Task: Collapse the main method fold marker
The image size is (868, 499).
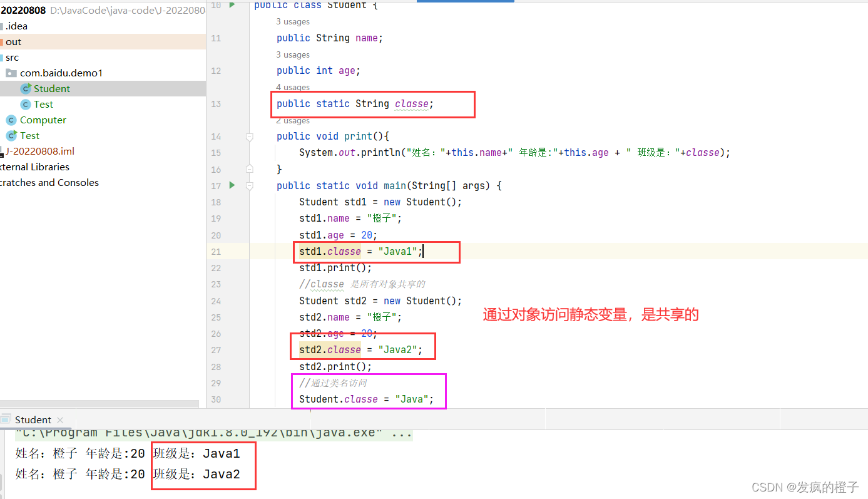Action: pyautogui.click(x=250, y=186)
